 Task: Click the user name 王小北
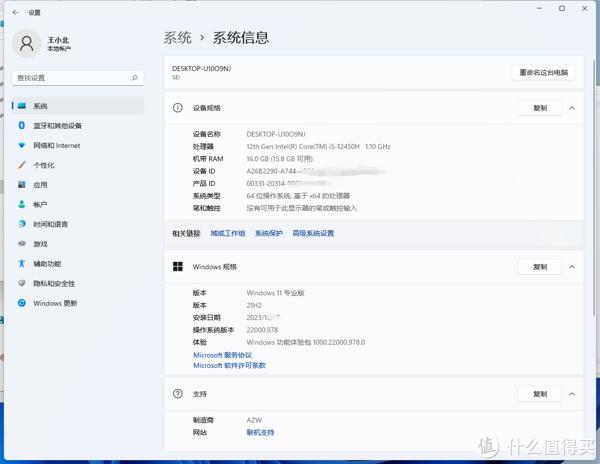coord(58,40)
